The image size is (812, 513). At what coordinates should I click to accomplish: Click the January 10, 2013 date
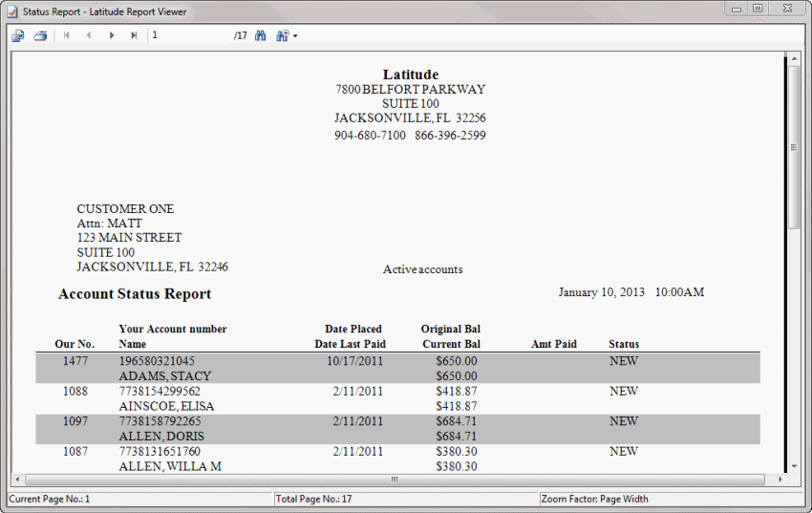point(601,292)
